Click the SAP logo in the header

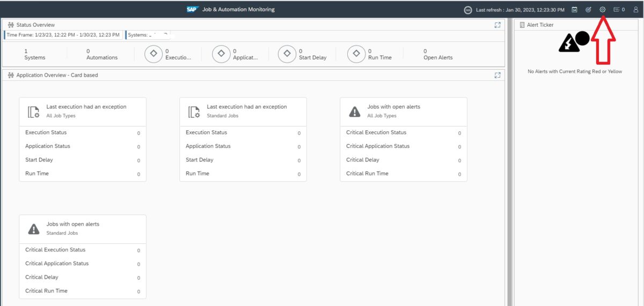192,9
